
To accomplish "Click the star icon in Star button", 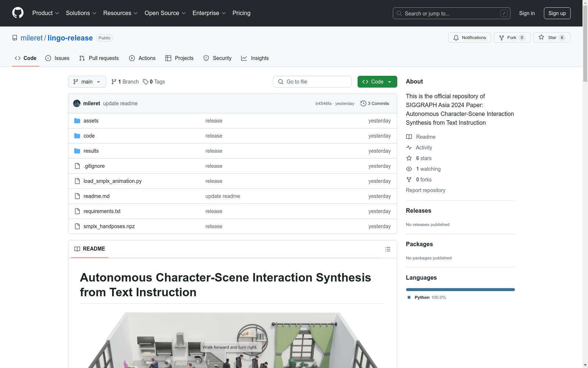I will pos(541,37).
